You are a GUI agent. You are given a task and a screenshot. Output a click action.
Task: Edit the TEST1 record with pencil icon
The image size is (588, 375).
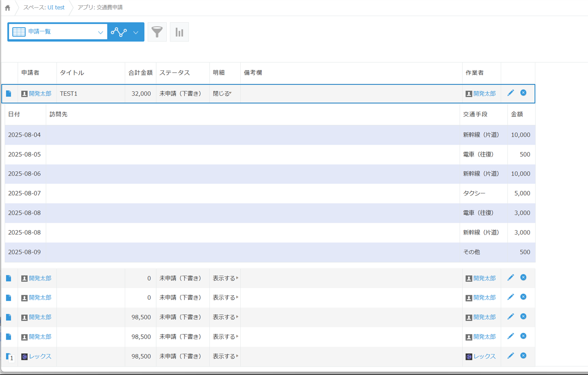(511, 93)
